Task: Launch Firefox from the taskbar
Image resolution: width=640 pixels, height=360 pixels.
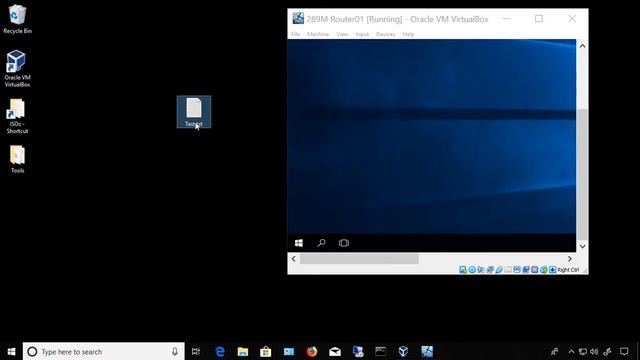Action: [312, 351]
